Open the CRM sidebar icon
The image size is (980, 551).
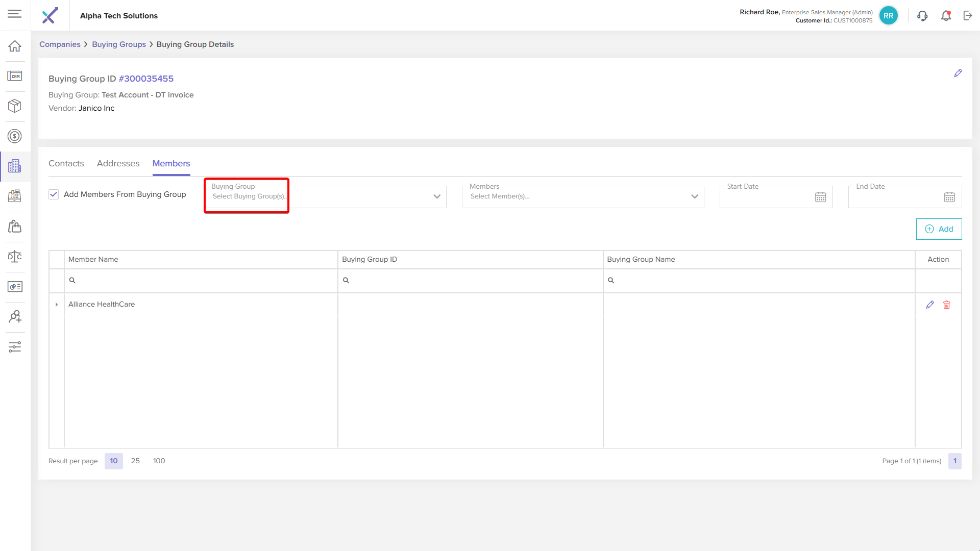click(15, 76)
